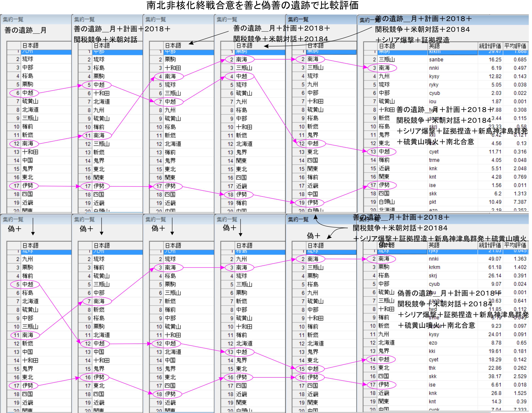
Task: Click the pkt row showing 7.387 average
Action: tap(433, 202)
